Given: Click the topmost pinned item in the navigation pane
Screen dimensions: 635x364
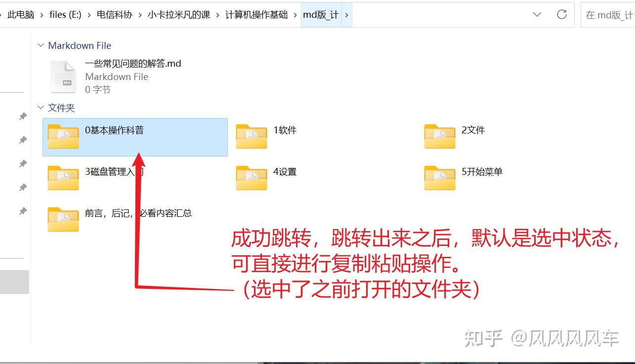Looking at the screenshot, I should pos(23,116).
